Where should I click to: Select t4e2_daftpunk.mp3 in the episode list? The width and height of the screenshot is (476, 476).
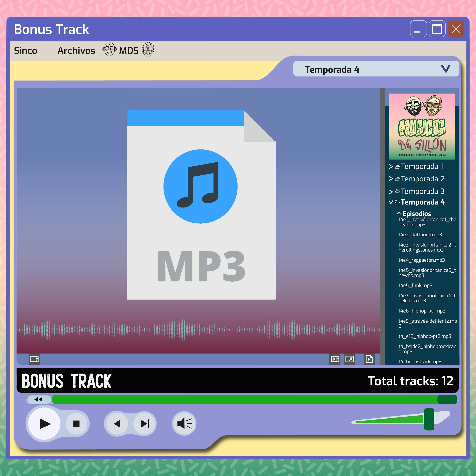420,235
